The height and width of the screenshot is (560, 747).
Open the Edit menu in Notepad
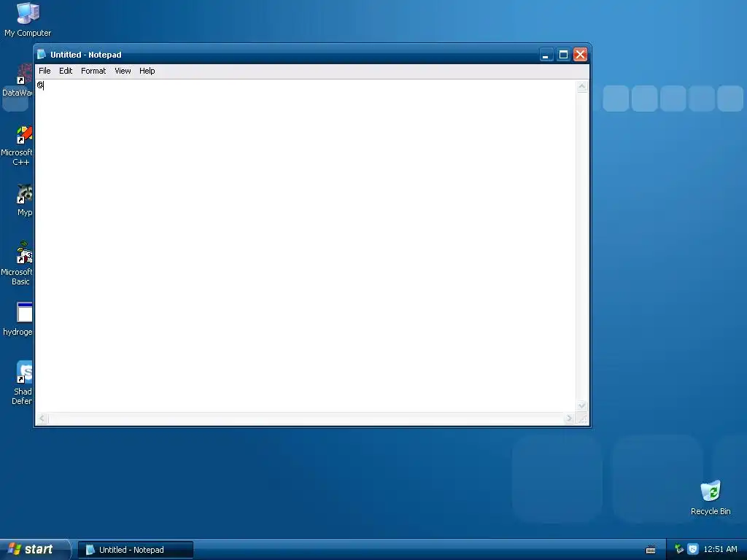click(x=66, y=71)
